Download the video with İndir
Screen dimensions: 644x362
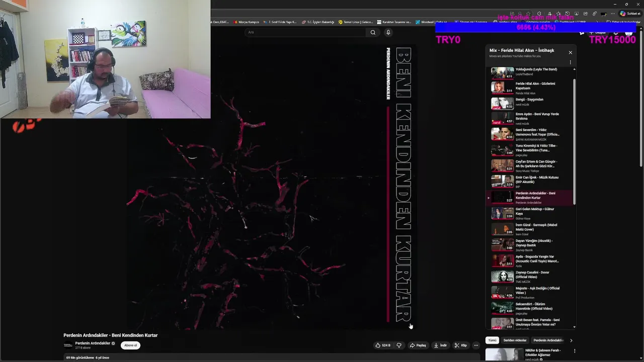point(440,345)
